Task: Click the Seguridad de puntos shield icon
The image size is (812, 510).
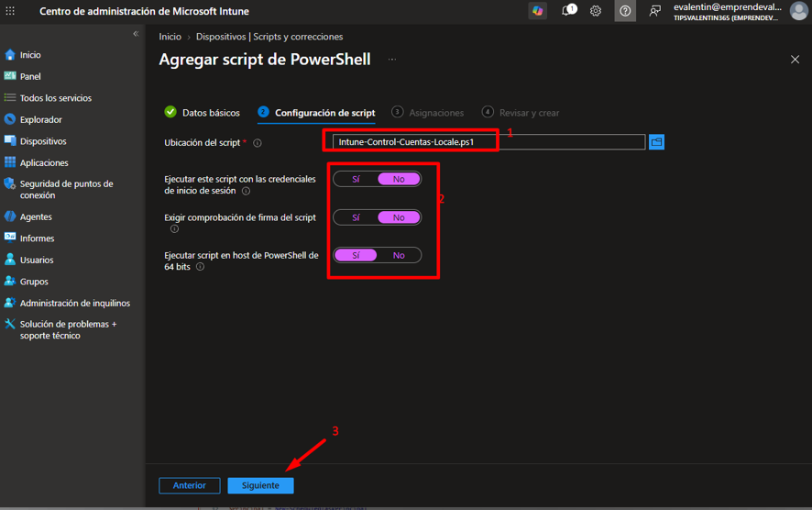Action: tap(10, 184)
